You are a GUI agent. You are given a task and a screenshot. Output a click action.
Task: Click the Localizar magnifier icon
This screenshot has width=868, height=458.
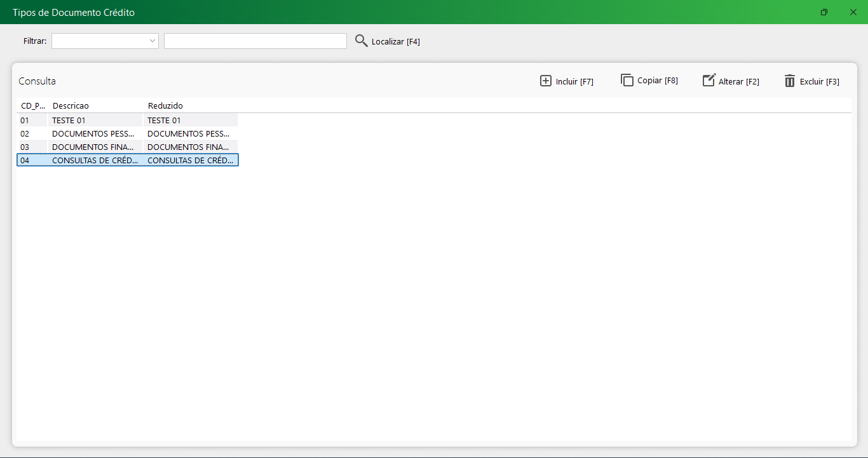click(361, 41)
